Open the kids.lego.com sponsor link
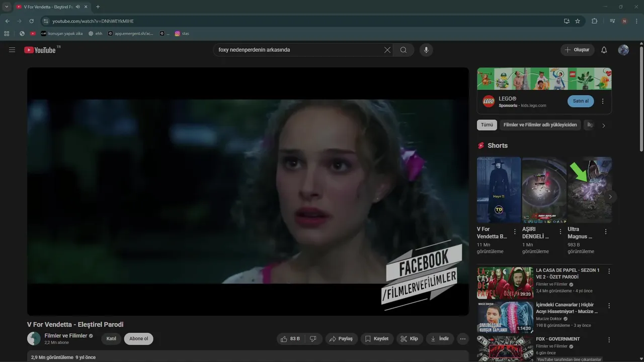The height and width of the screenshot is (362, 644). tap(533, 106)
